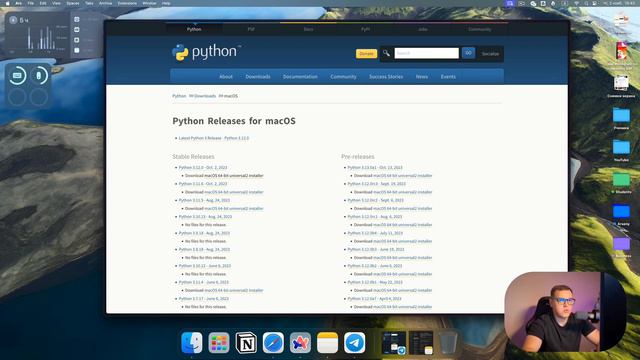The height and width of the screenshot is (360, 640).
Task: Open Notes from the Dock
Action: point(327,342)
